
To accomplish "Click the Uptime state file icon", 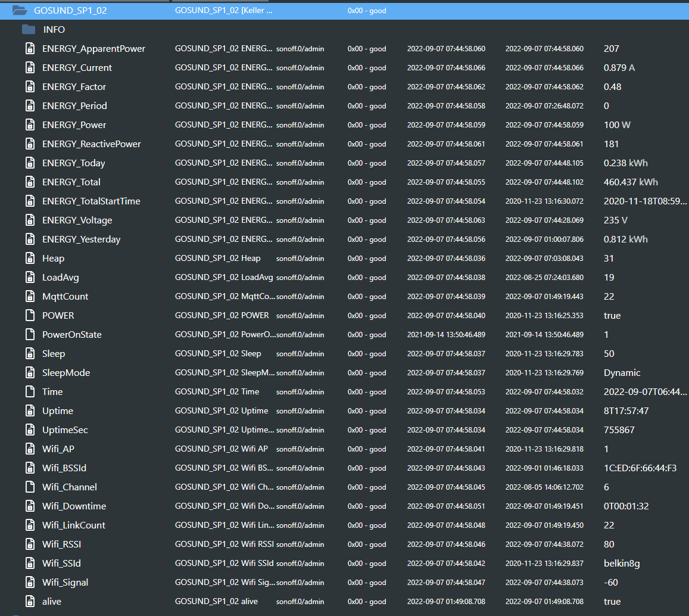I will coord(30,410).
